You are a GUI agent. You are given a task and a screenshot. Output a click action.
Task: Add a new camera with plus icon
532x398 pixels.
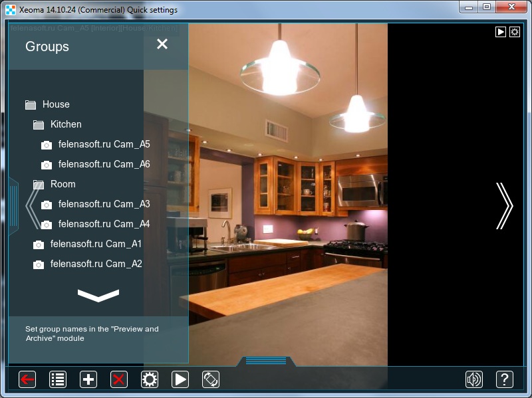(88, 379)
